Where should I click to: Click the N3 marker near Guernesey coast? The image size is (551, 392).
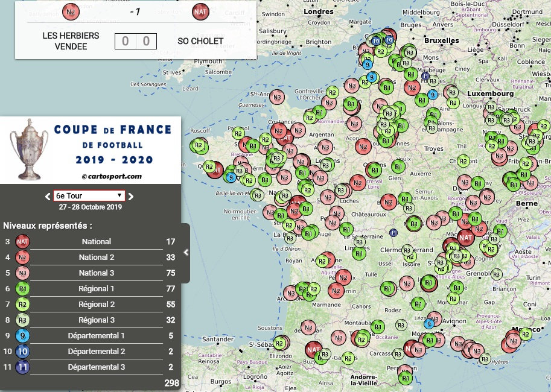(x=277, y=97)
